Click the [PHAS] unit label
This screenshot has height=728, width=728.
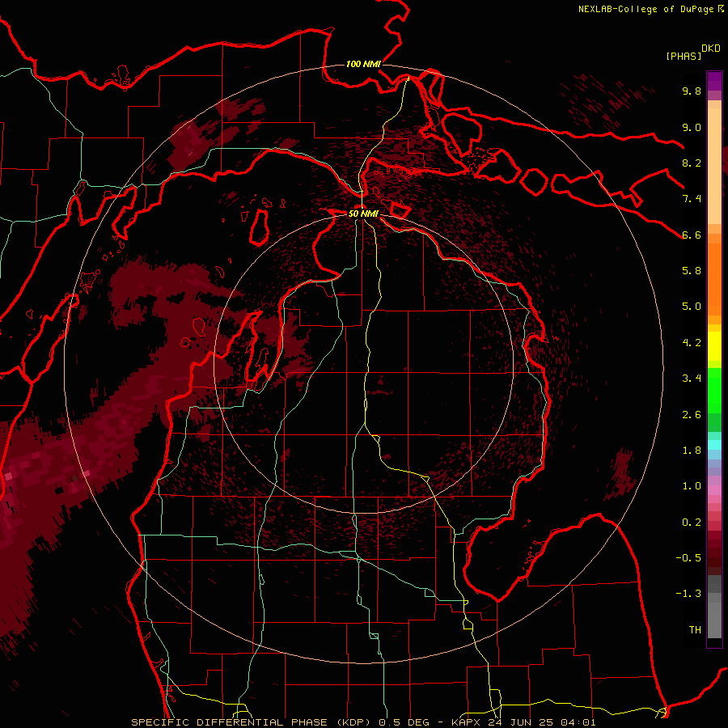[x=684, y=56]
